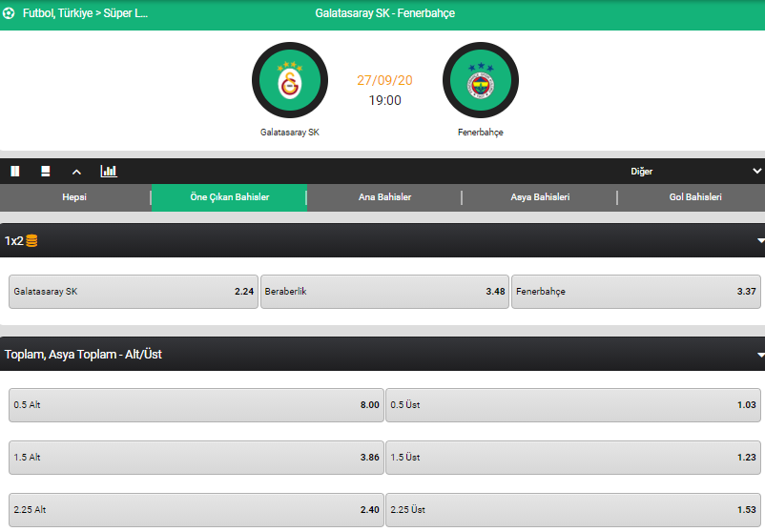Click the Galatasaray SK - Fenerbahçe header title
Viewport: 765px width, 532px height.
click(x=385, y=13)
